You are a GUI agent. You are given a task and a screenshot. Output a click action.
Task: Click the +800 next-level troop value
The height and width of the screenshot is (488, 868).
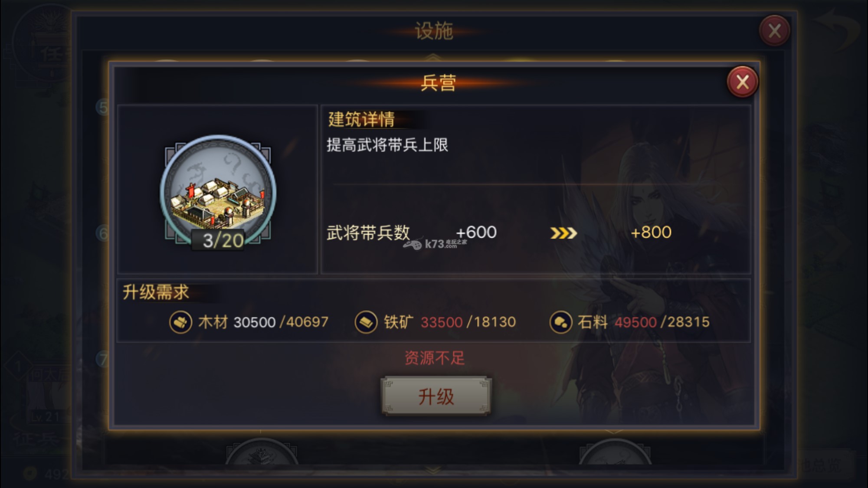click(x=651, y=233)
